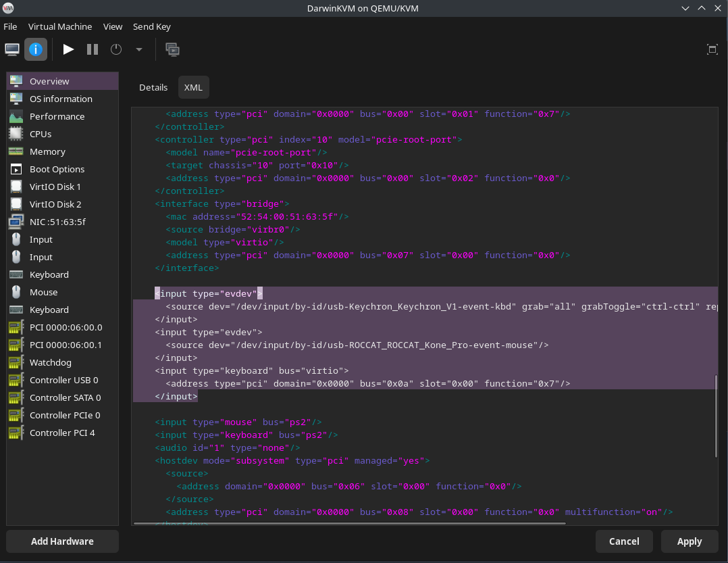Click the Add Hardware button
728x563 pixels.
[62, 541]
